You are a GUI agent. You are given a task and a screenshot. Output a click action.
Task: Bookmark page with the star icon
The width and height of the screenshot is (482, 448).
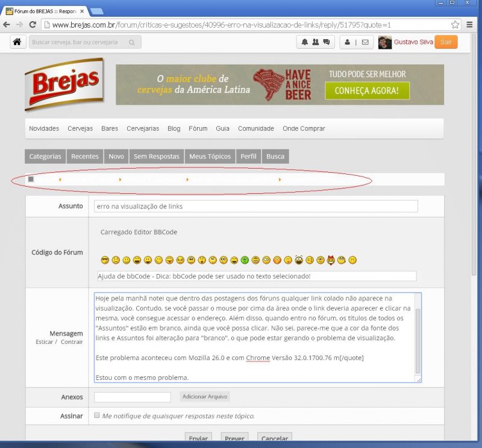455,25
